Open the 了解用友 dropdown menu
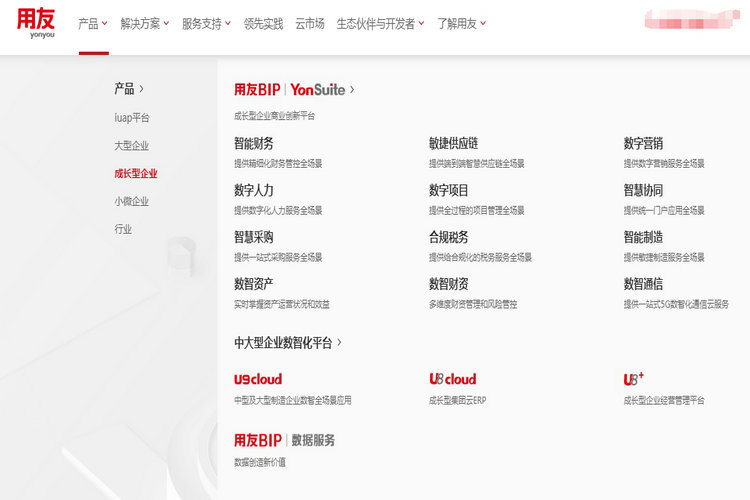The width and height of the screenshot is (750, 500). coord(461,23)
